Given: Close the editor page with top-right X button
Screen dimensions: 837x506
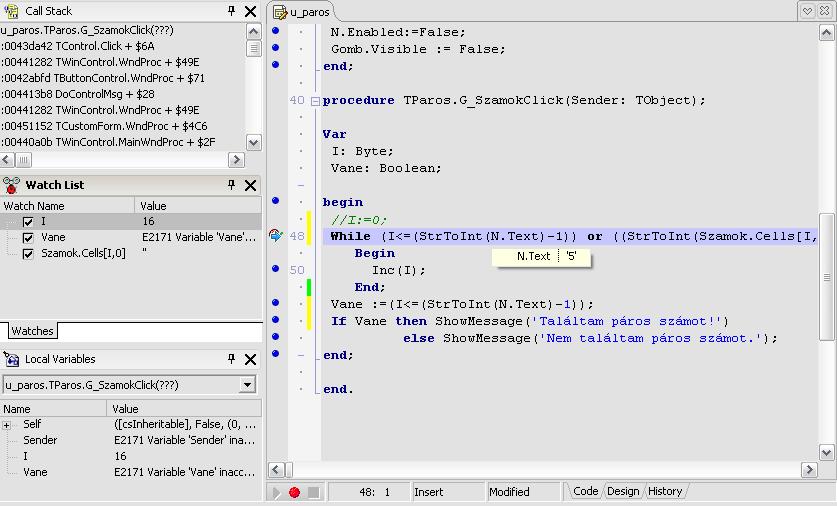Looking at the screenshot, I should click(x=825, y=11).
